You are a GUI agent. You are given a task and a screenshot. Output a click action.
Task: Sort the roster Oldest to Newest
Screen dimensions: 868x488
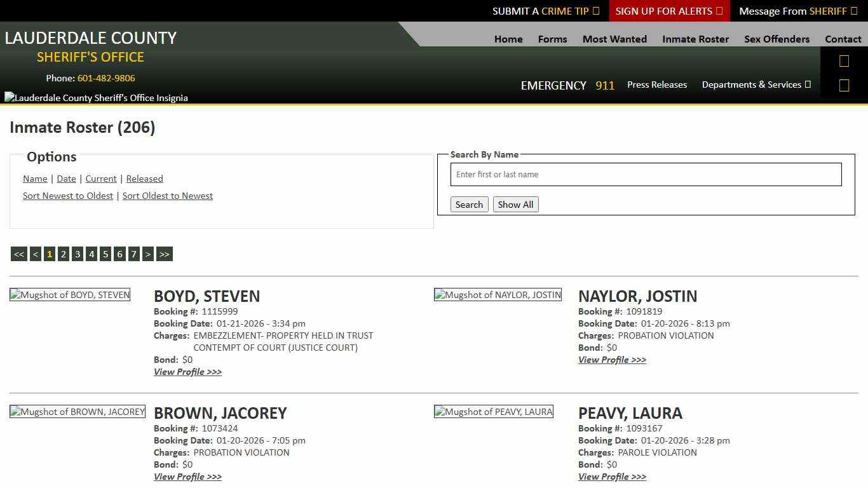click(168, 196)
